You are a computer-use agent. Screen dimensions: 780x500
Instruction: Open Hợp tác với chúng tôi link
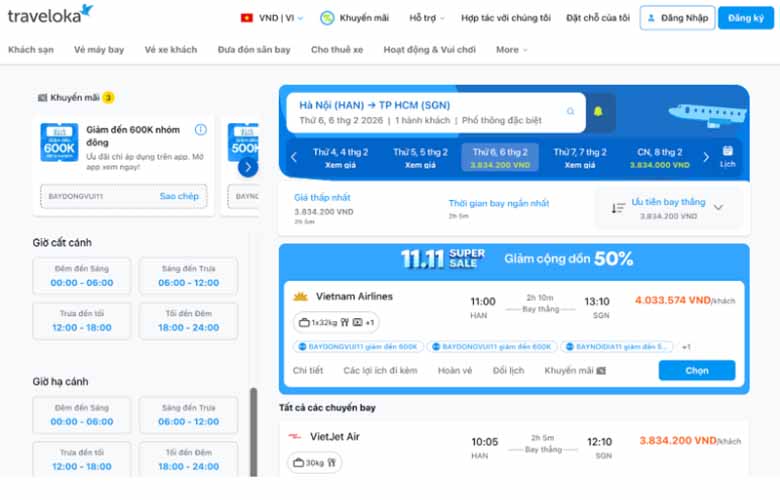click(x=505, y=18)
